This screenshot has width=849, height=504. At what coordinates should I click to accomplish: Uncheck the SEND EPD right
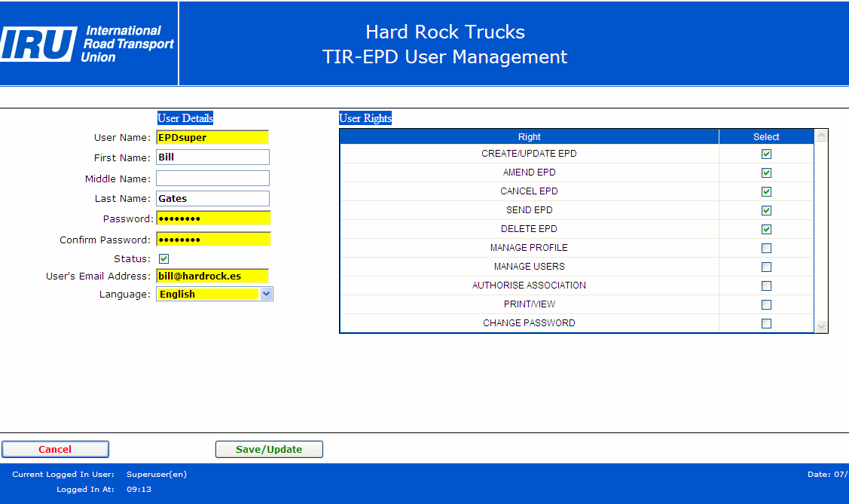point(766,210)
